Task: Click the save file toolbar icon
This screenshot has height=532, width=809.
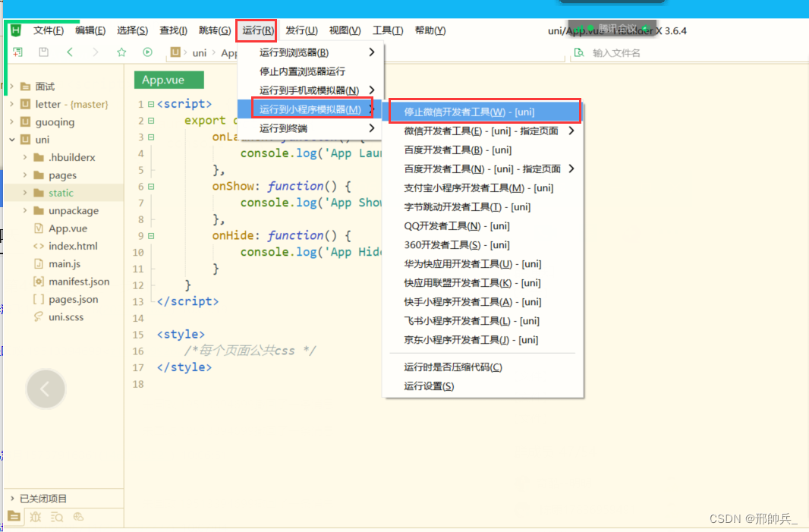Action: tap(44, 52)
